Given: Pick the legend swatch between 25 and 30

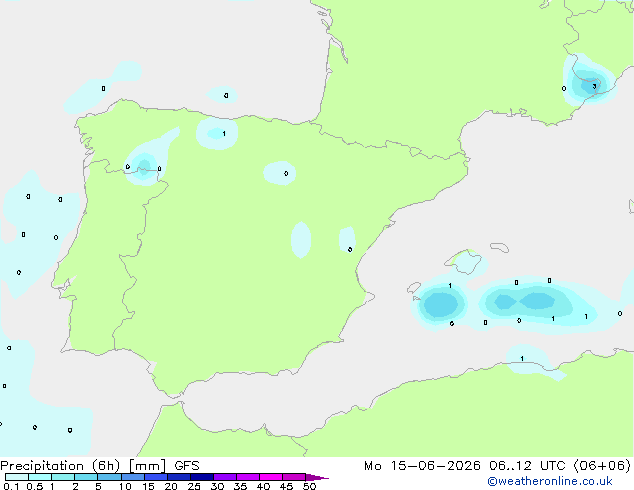Looking at the screenshot, I should click(x=202, y=477).
